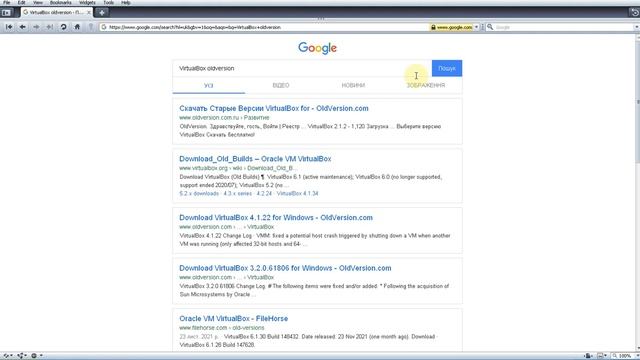Click the vertical page scrollbar thumb
640x360 pixels.
(637, 102)
